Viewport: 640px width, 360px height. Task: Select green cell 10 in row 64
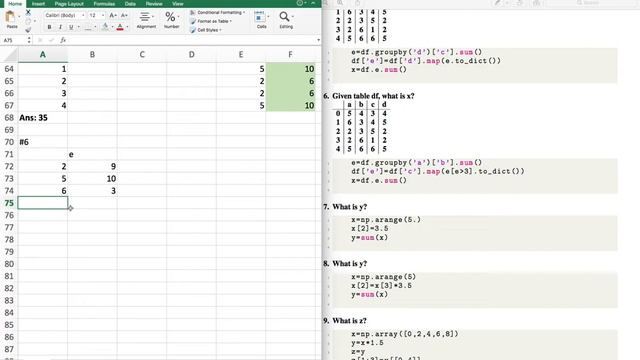tap(290, 69)
